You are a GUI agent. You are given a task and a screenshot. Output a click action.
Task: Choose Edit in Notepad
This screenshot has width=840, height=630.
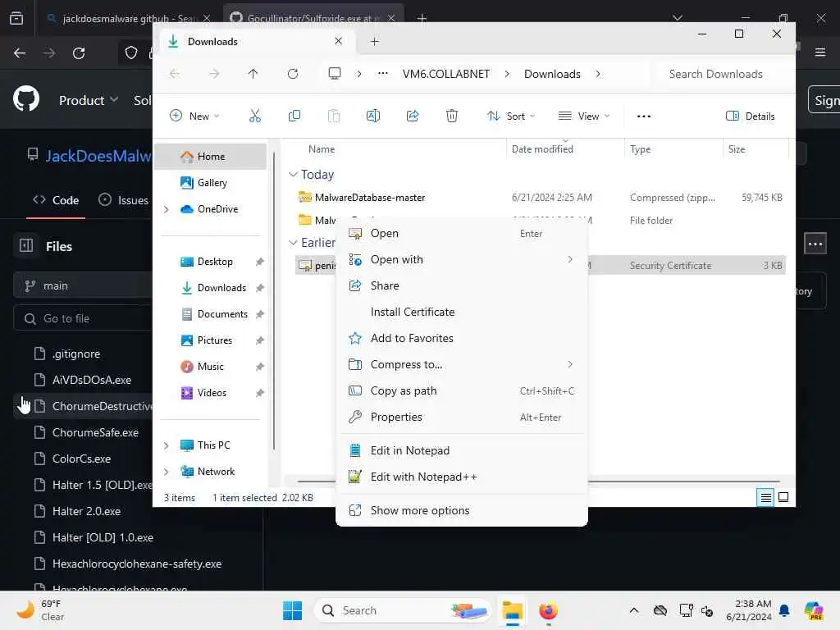tap(461, 451)
